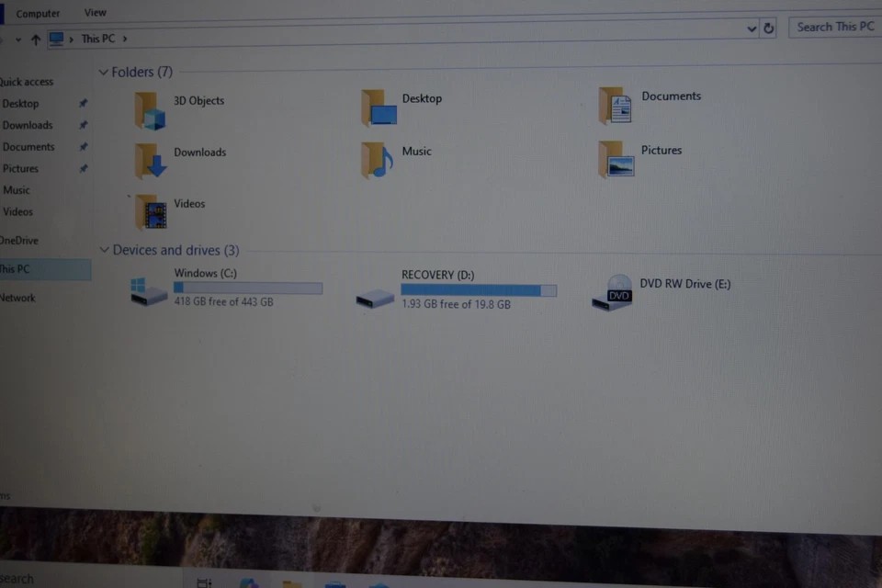This screenshot has height=588, width=882.
Task: Select OneDrive in navigation pane
Action: (19, 241)
